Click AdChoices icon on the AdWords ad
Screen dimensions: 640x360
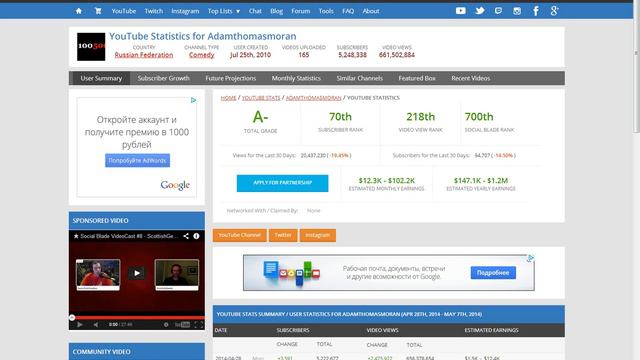[x=193, y=100]
